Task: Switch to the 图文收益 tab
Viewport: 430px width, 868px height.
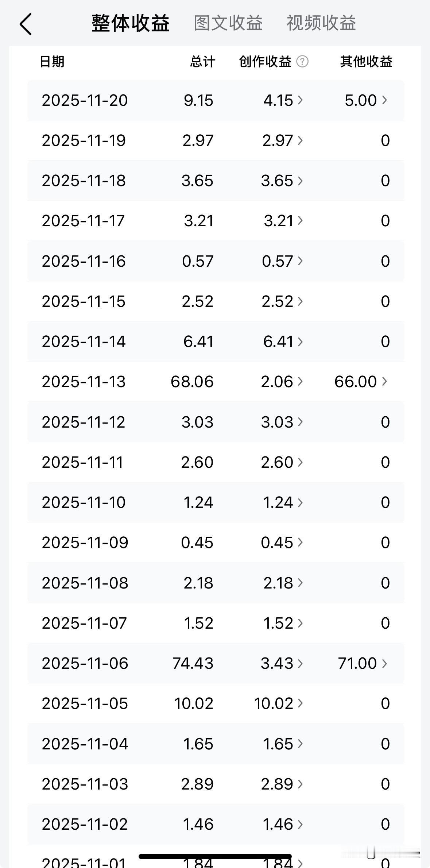Action: point(228,23)
